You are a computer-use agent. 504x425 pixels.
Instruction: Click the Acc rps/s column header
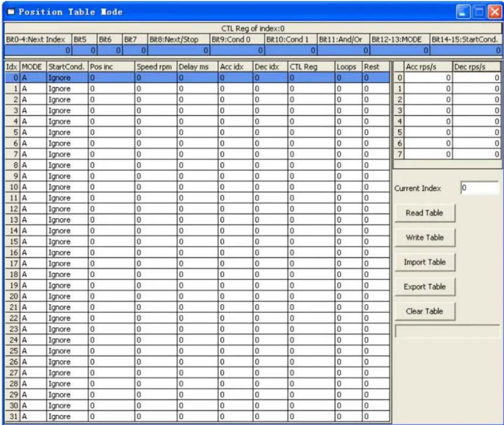coord(428,67)
